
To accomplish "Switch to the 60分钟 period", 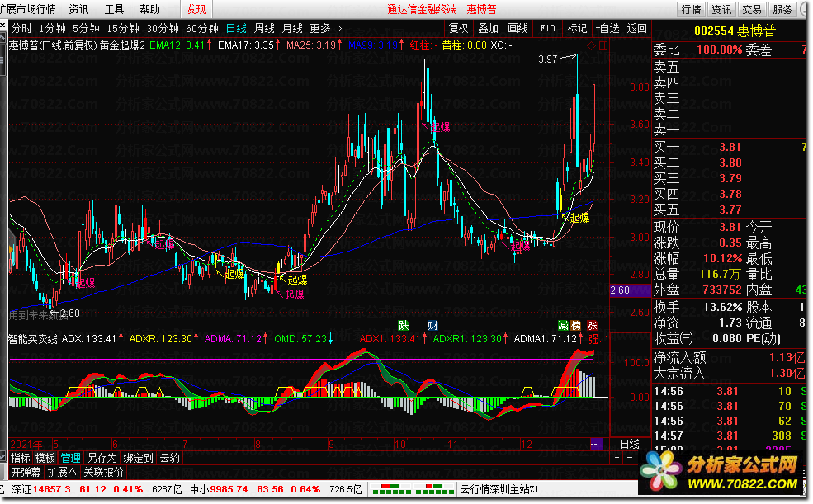I will click(x=202, y=29).
